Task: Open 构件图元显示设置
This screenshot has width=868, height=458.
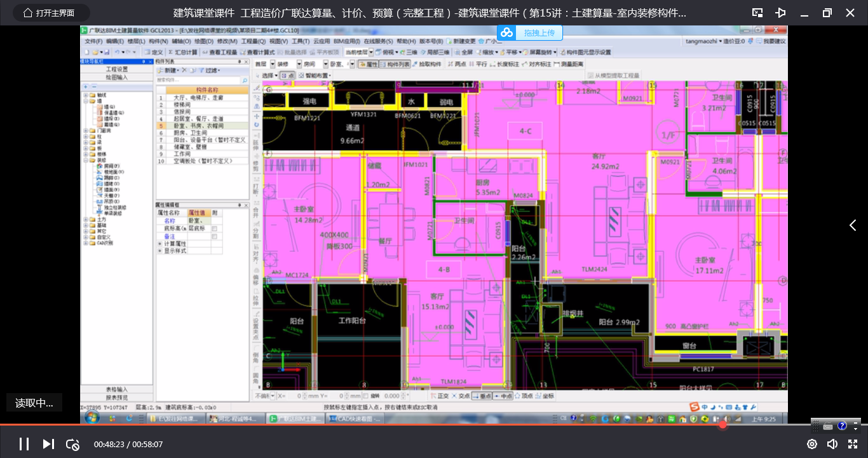Action: tap(585, 52)
